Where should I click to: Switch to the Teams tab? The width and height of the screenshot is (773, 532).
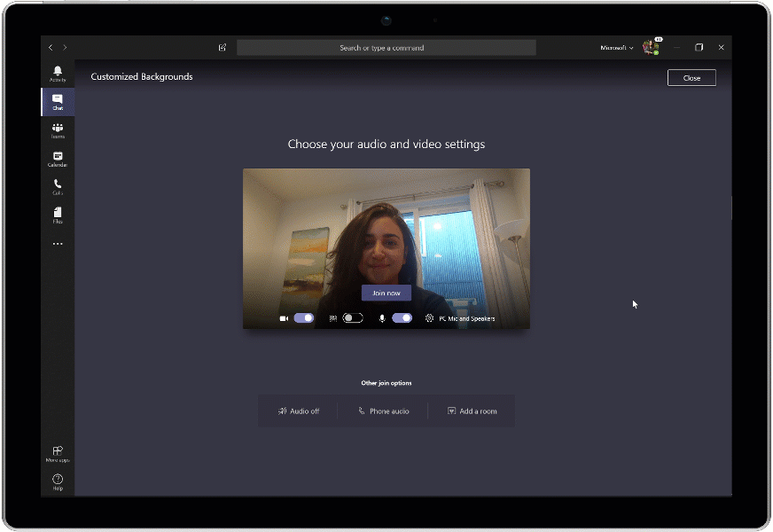tap(57, 130)
